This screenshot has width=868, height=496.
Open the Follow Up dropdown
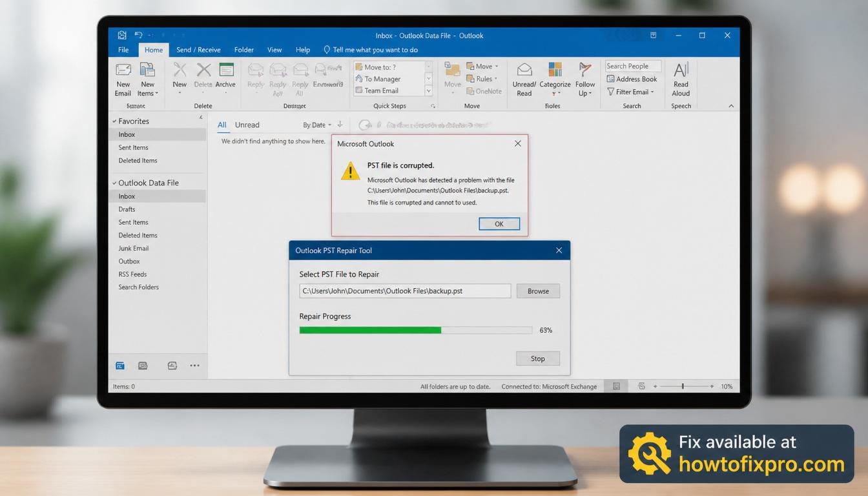tap(585, 79)
